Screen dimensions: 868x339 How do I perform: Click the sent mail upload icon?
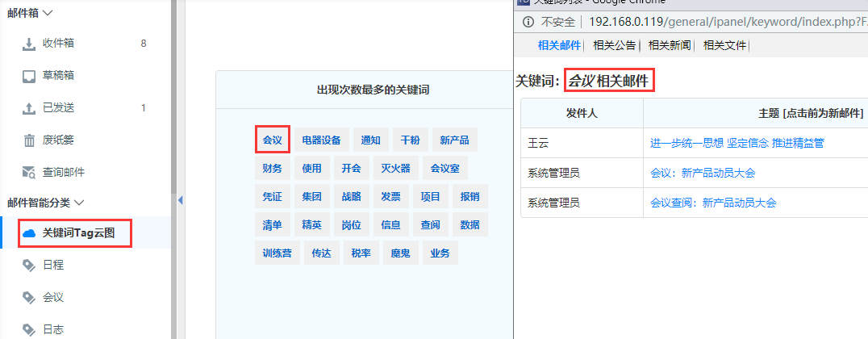coord(29,107)
